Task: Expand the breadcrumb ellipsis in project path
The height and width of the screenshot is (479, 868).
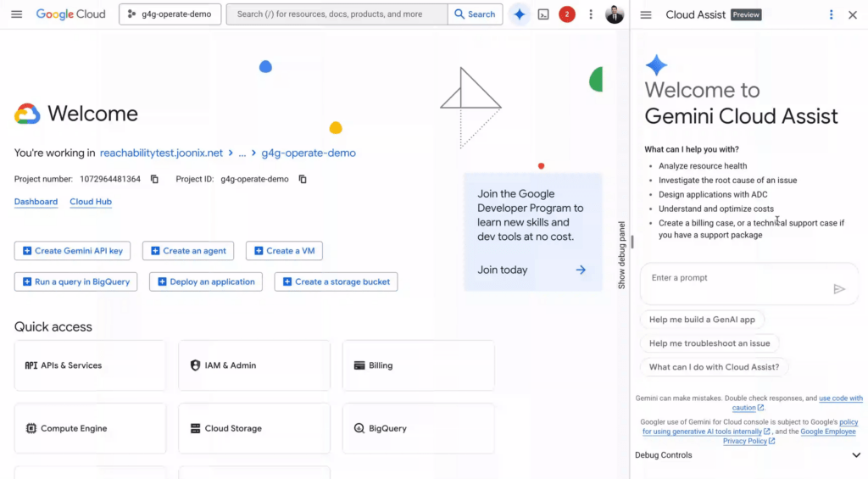Action: point(242,153)
